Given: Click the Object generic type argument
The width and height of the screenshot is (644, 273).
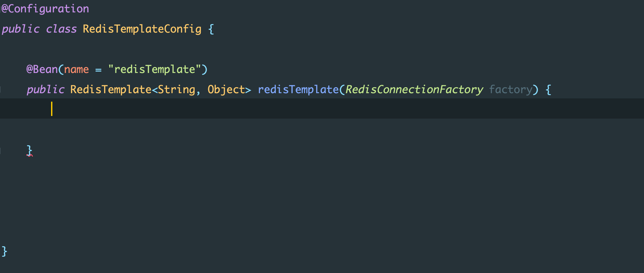Looking at the screenshot, I should click(226, 90).
